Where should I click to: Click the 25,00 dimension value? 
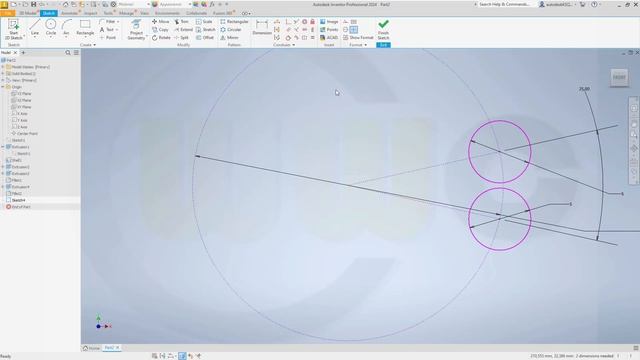click(x=584, y=89)
